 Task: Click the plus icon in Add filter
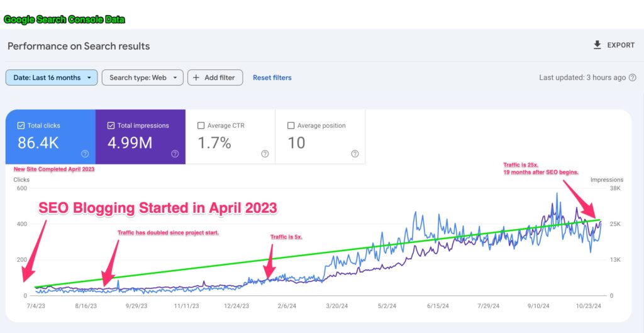196,77
